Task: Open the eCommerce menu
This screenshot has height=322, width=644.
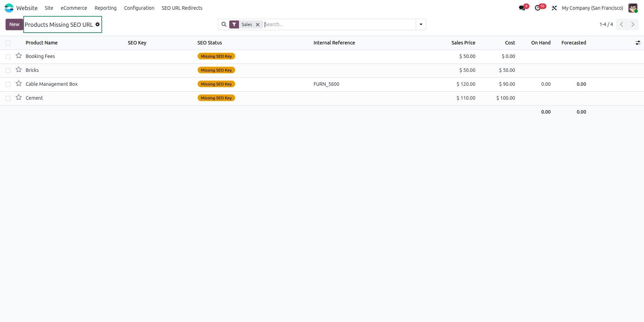Action: [x=74, y=8]
